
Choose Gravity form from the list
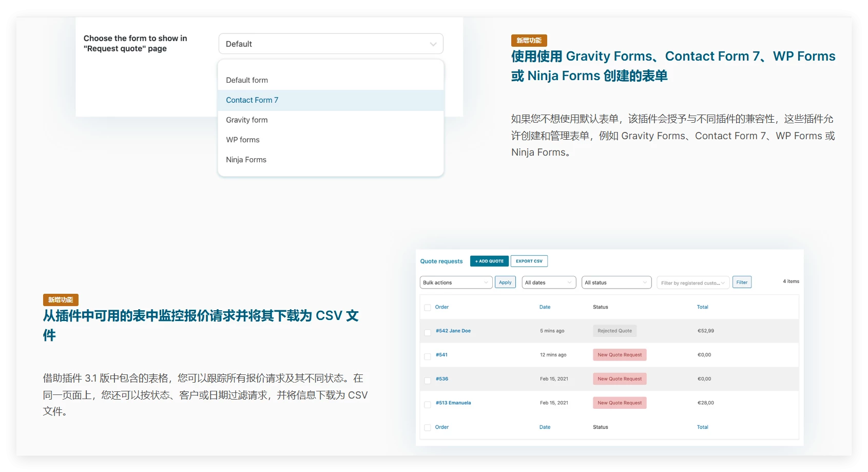pyautogui.click(x=247, y=120)
